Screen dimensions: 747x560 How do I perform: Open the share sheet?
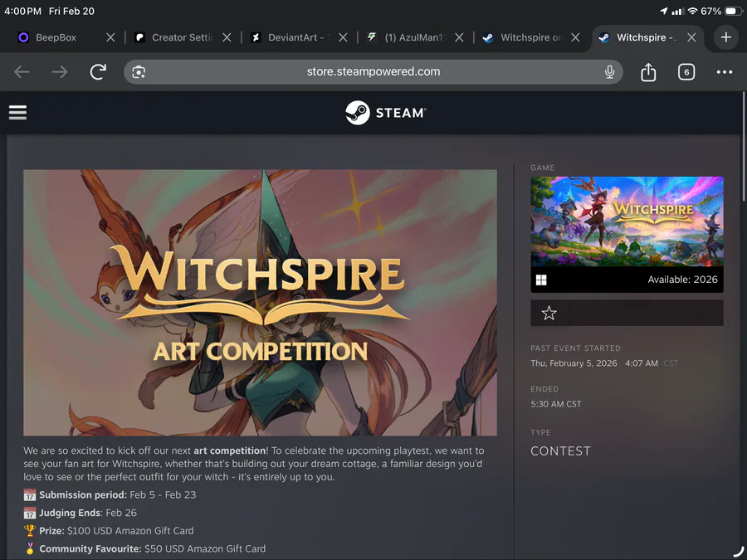point(648,72)
